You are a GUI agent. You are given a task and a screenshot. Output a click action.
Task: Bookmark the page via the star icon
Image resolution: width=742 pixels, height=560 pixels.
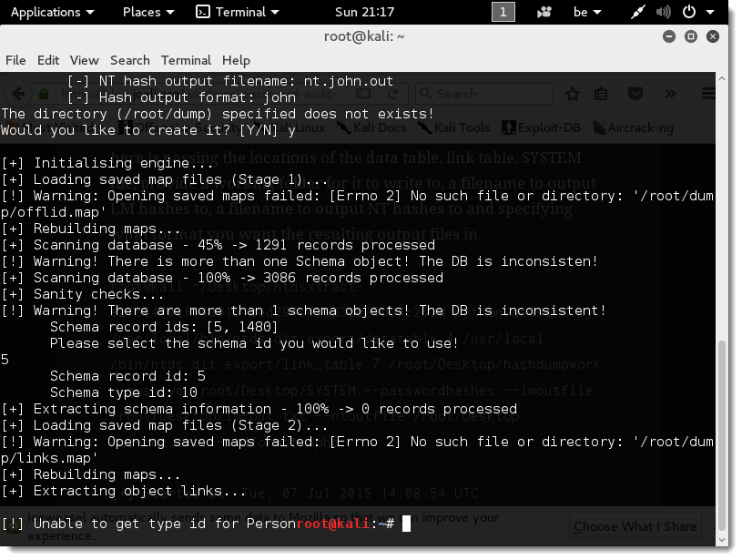click(573, 94)
